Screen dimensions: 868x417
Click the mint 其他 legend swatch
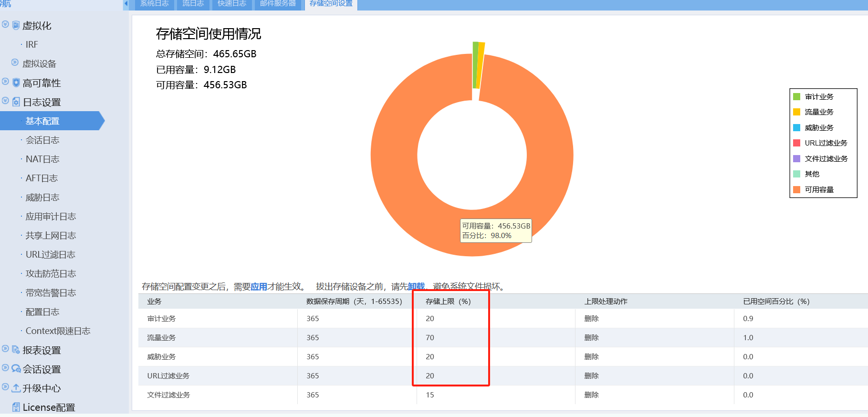pos(796,174)
